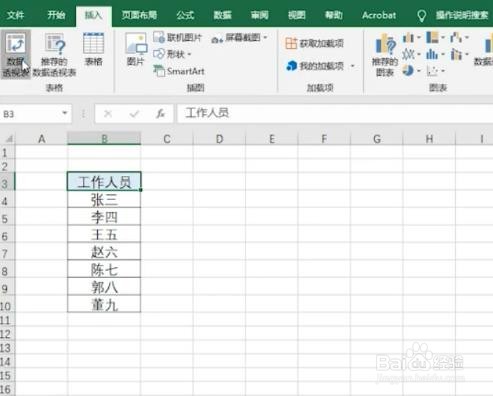This screenshot has width=493, height=396.
Task: Click cell containing 李四
Action: [104, 217]
